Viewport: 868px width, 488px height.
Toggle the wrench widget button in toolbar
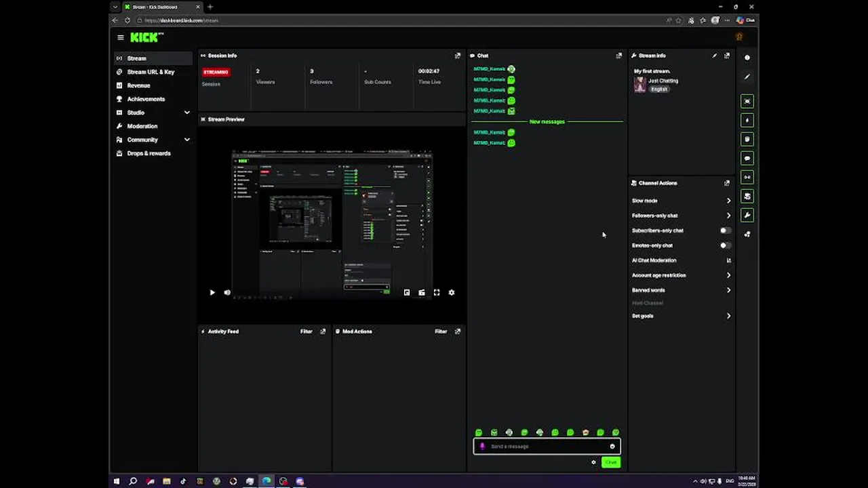pos(747,215)
